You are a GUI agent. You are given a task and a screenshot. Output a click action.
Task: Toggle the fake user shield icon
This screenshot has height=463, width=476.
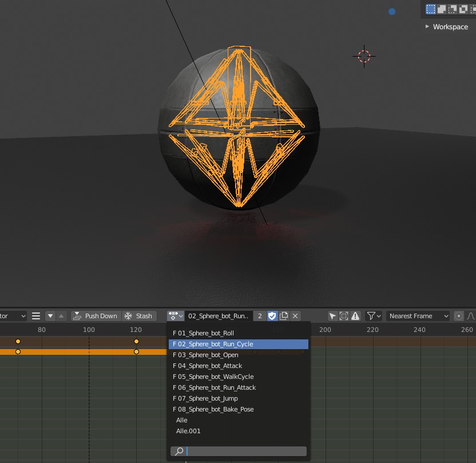click(x=272, y=316)
